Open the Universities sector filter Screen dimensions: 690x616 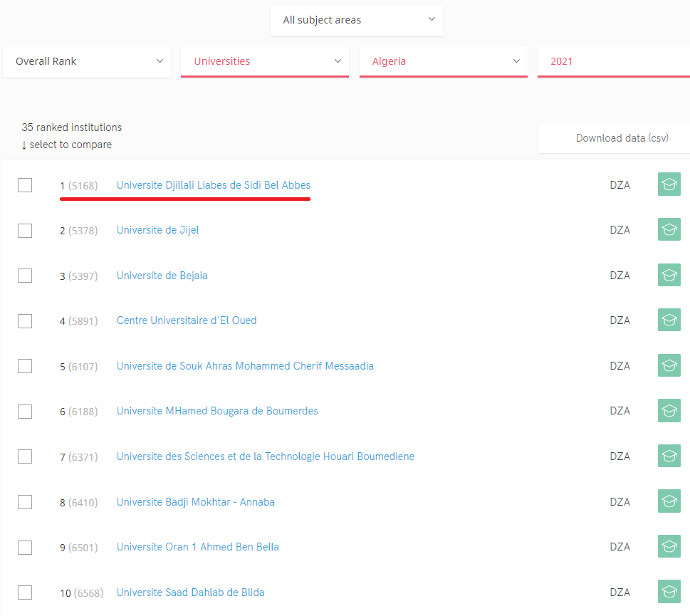(264, 61)
